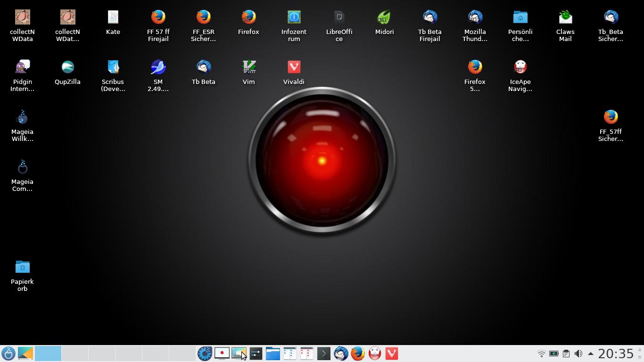This screenshot has height=362, width=644.
Task: Select the SM 2.49.... SeaMonkey icon
Action: [x=158, y=75]
